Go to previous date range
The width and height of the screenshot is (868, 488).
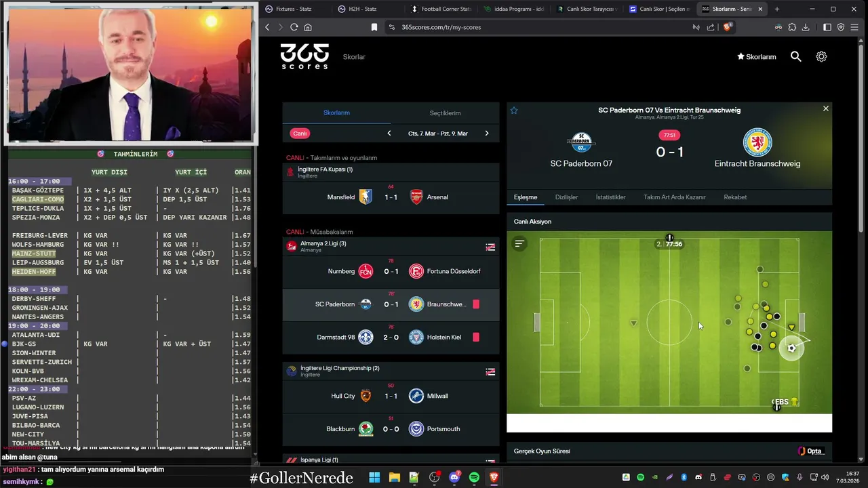click(389, 134)
